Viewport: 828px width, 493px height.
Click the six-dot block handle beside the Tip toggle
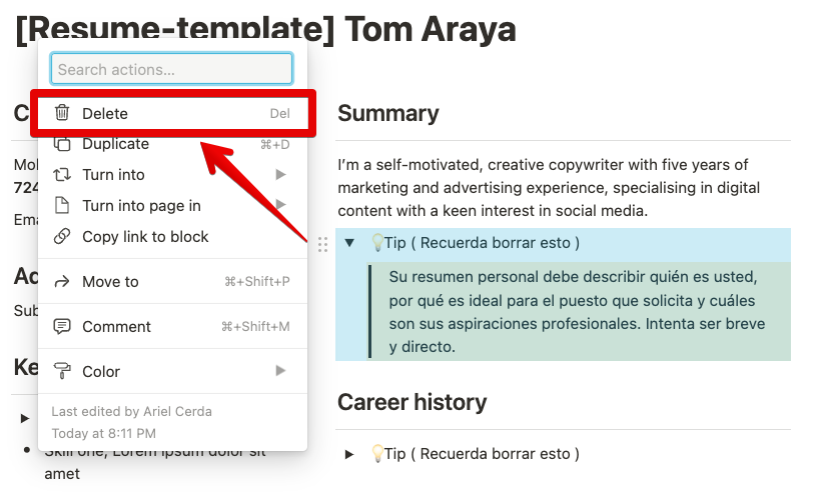pyautogui.click(x=323, y=244)
